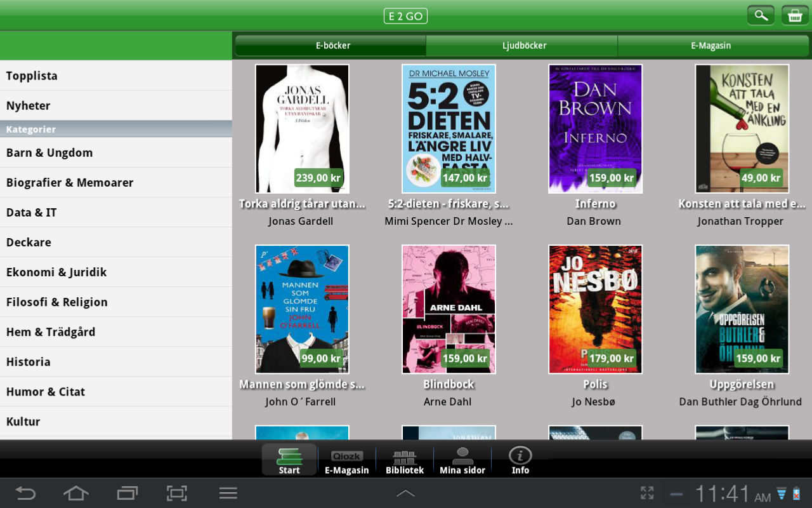Tap author name 'Jonathan Tropper'
This screenshot has height=508, width=812.
(x=740, y=221)
